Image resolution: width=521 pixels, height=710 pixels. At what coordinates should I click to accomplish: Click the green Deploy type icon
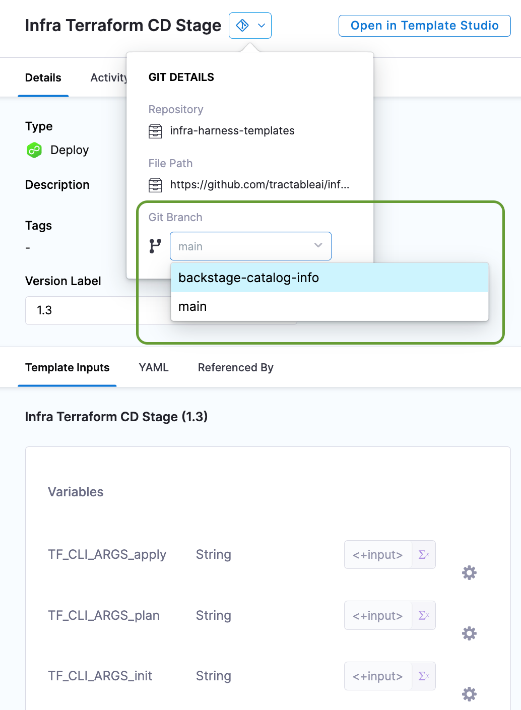click(x=34, y=150)
